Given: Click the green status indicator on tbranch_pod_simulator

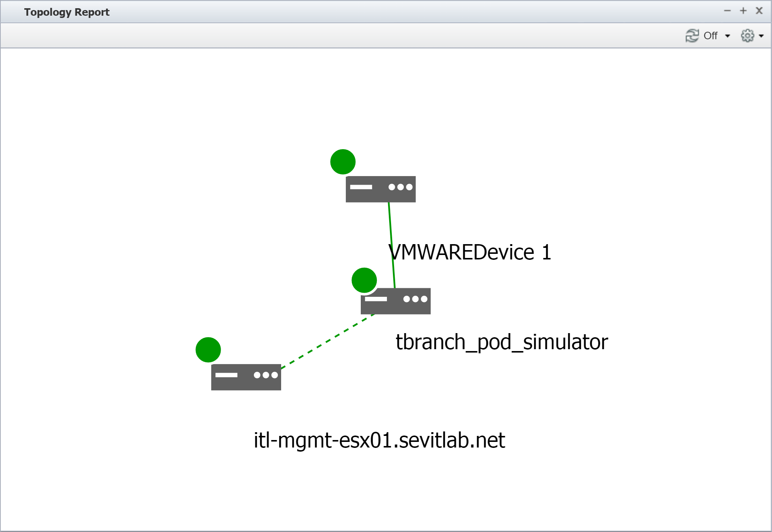Looking at the screenshot, I should (364, 280).
